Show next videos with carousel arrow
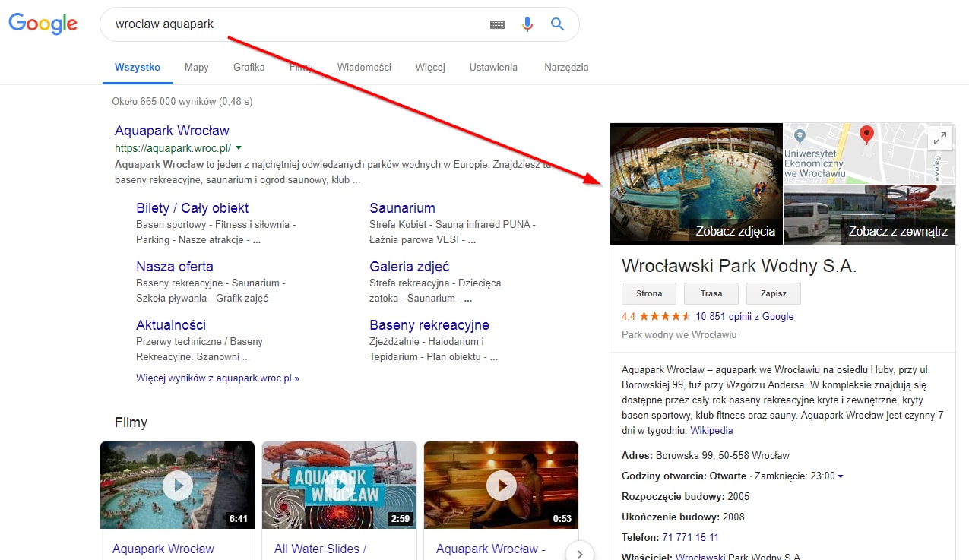 click(580, 553)
